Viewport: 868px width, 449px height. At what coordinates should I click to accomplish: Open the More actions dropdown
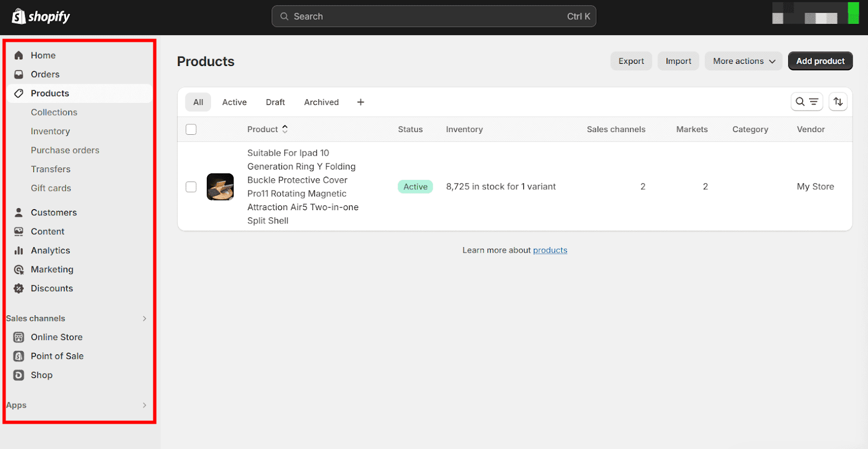pyautogui.click(x=743, y=61)
